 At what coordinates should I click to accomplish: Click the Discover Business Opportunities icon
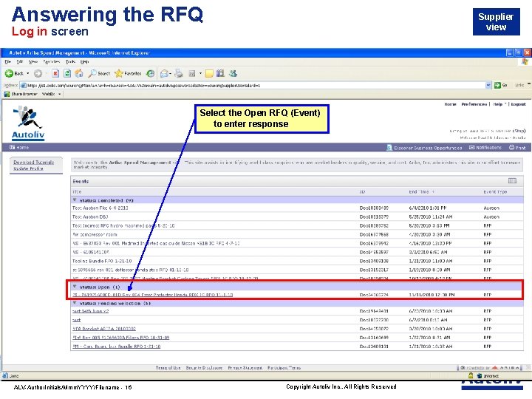(x=389, y=148)
